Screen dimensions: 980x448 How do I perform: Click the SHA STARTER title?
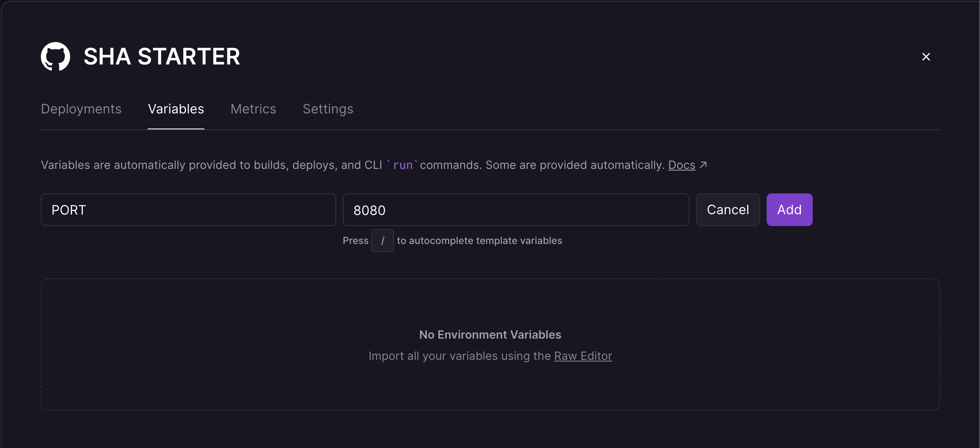click(x=162, y=56)
